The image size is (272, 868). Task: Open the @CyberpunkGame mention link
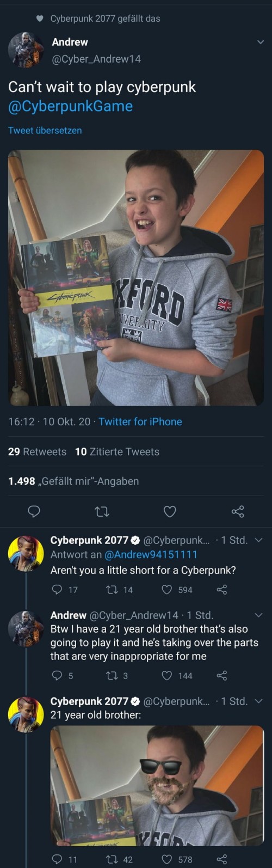coord(70,106)
